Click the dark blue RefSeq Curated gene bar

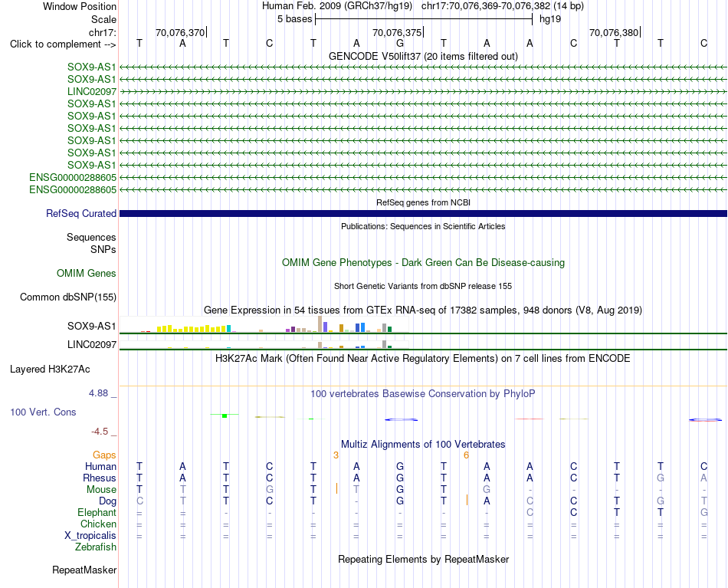pos(423,214)
